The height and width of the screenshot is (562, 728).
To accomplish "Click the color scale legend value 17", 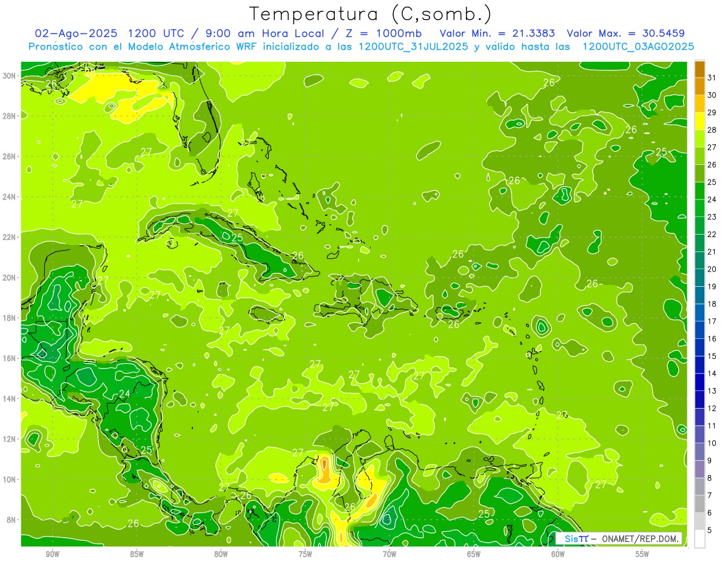I will point(712,321).
